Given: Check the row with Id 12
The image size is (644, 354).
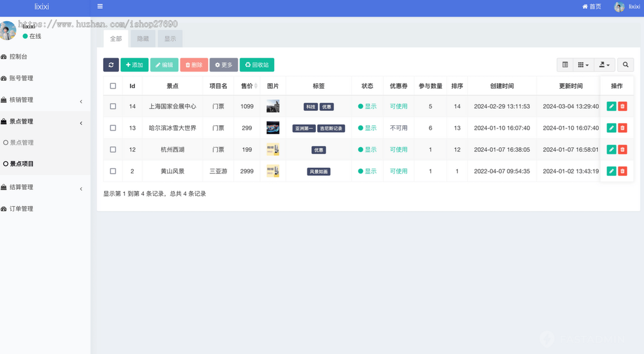Looking at the screenshot, I should [113, 149].
